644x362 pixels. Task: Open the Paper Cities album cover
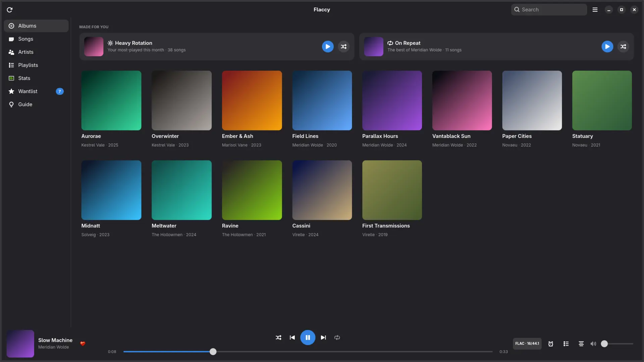click(x=532, y=100)
